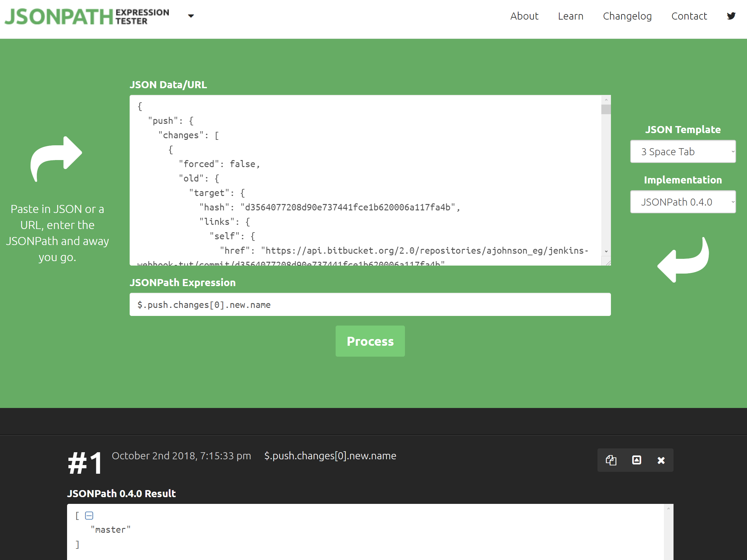Click the scroll down arrow of JSON data box
The width and height of the screenshot is (747, 560).
606,251
